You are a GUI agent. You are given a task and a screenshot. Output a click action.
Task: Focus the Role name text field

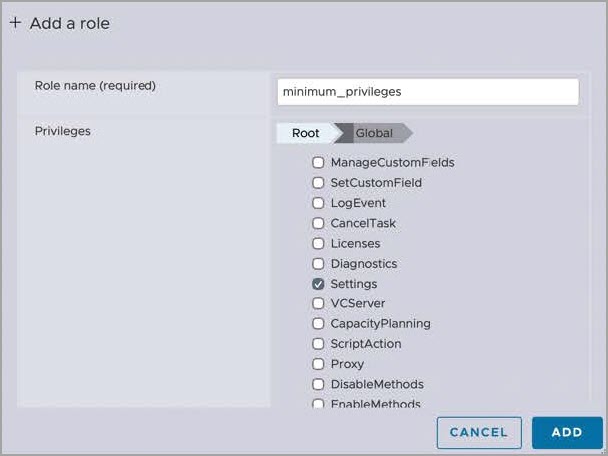[427, 91]
